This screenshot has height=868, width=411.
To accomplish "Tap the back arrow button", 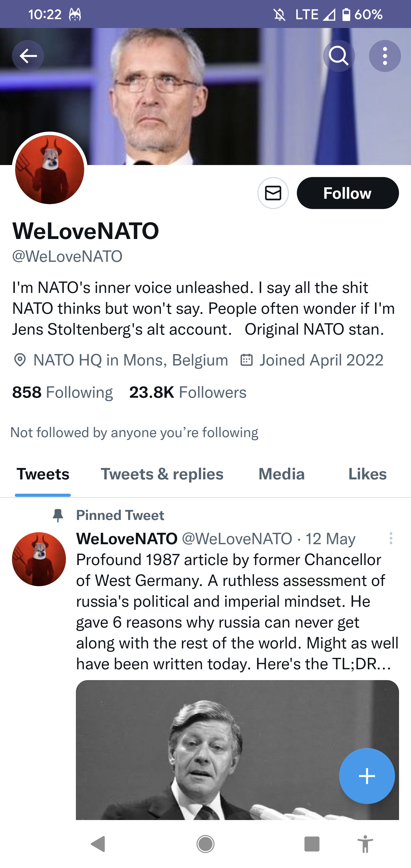I will coord(28,56).
